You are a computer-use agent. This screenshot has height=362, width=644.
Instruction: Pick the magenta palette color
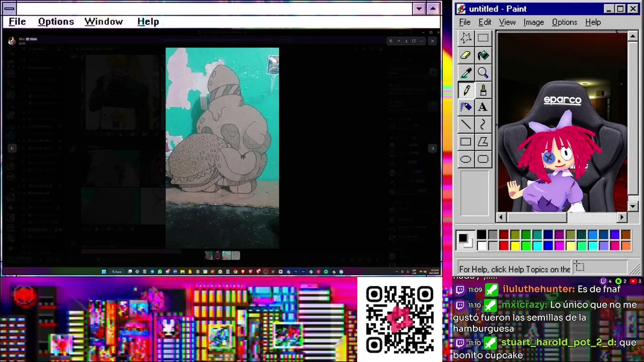coord(559,246)
